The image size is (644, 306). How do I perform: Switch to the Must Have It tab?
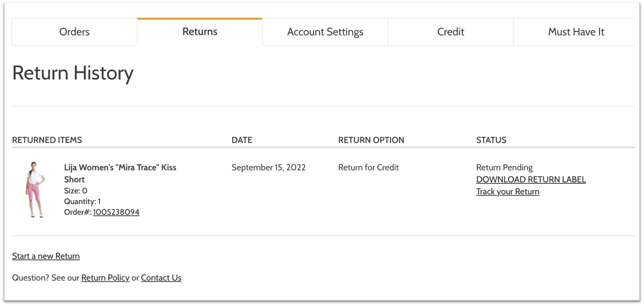pyautogui.click(x=576, y=31)
